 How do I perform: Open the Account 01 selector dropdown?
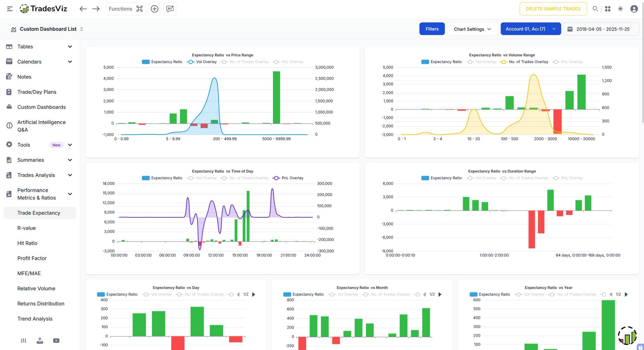point(530,29)
